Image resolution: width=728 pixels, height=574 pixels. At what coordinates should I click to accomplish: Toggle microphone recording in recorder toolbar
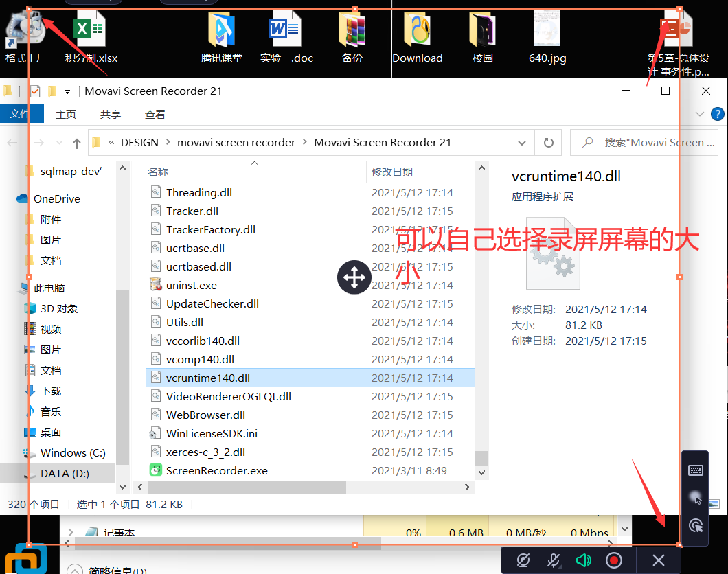pos(554,560)
